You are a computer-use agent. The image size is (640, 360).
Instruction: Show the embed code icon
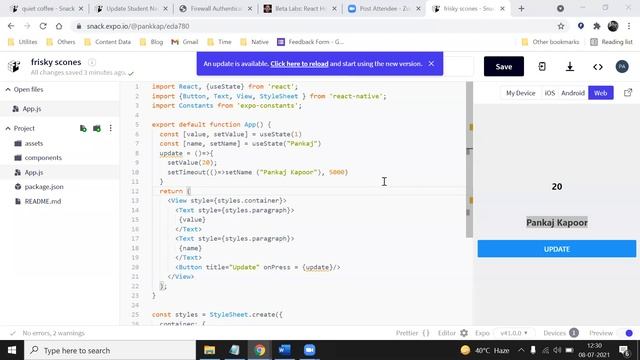point(598,67)
